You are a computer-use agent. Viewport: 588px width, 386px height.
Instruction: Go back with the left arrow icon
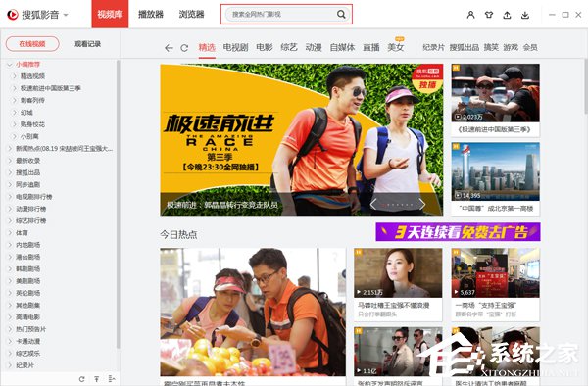[169, 48]
